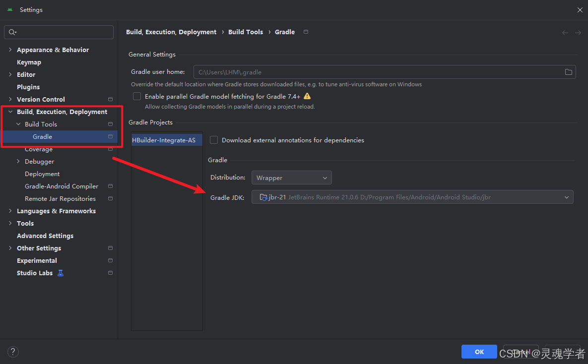Close the Settings dialog

coord(580,10)
